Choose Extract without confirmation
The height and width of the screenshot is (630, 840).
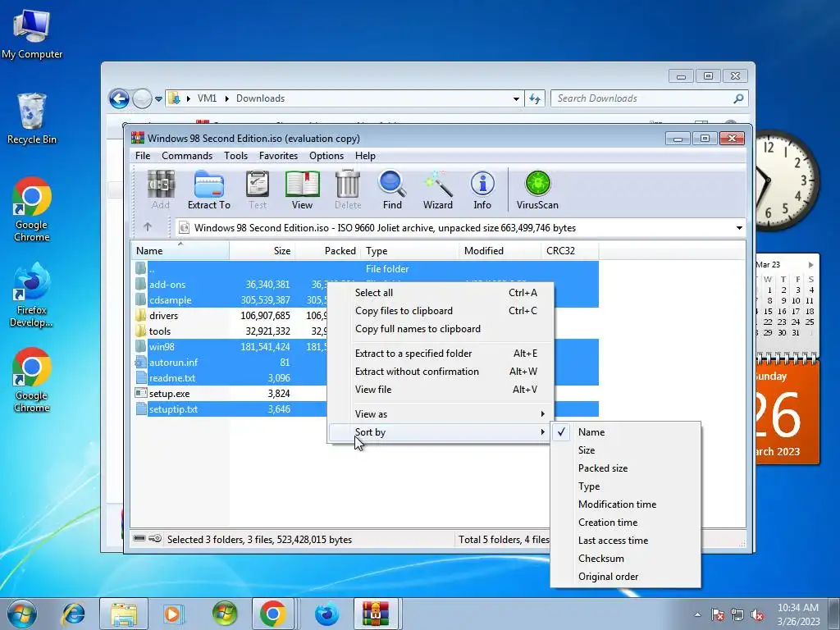point(440,372)
